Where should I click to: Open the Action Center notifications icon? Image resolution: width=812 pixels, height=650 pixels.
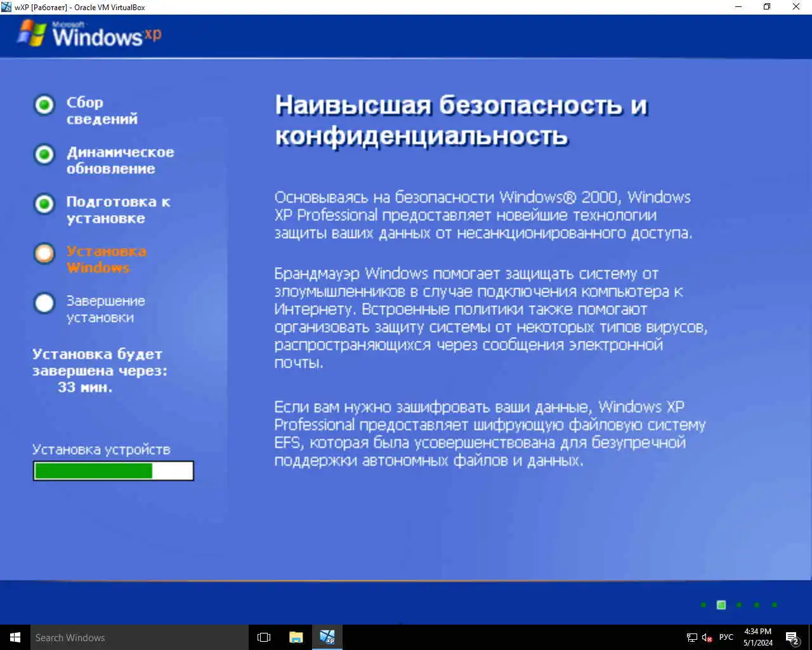(x=792, y=637)
